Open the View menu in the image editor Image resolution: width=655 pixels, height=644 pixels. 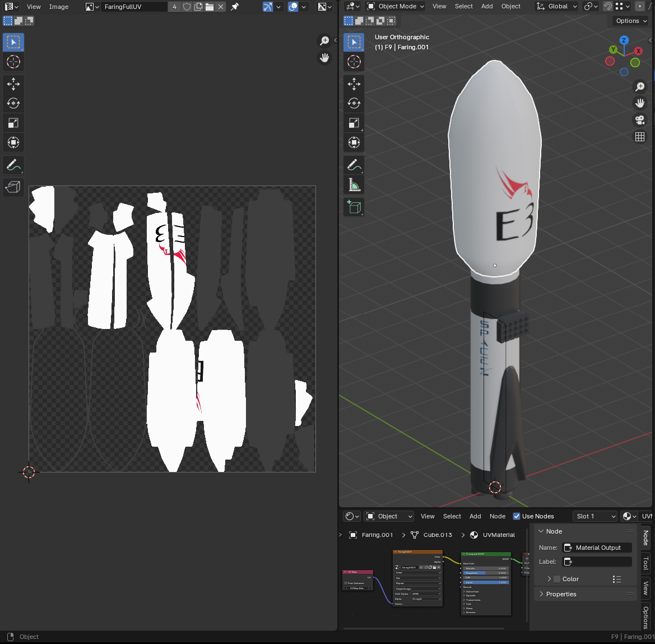tap(34, 6)
